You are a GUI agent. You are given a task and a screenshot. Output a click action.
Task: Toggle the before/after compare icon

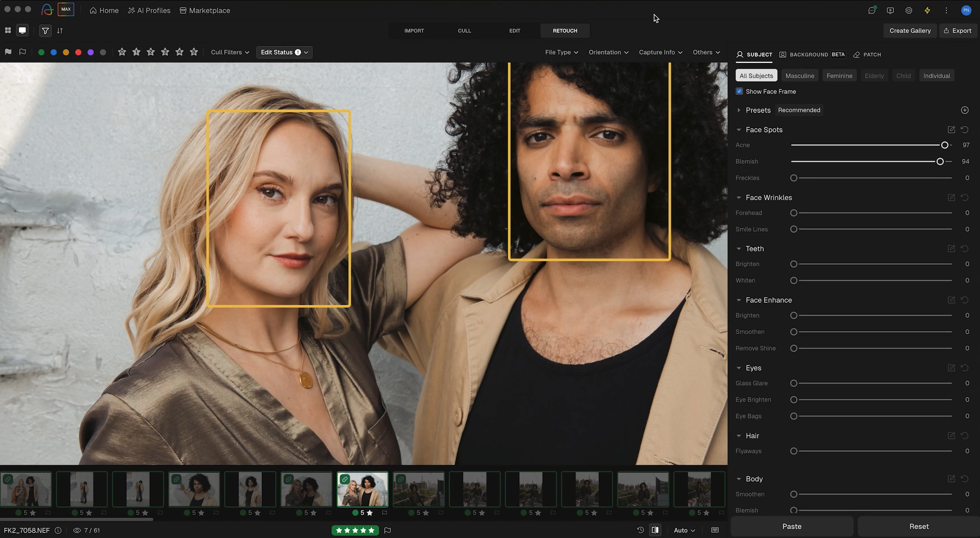coord(655,530)
